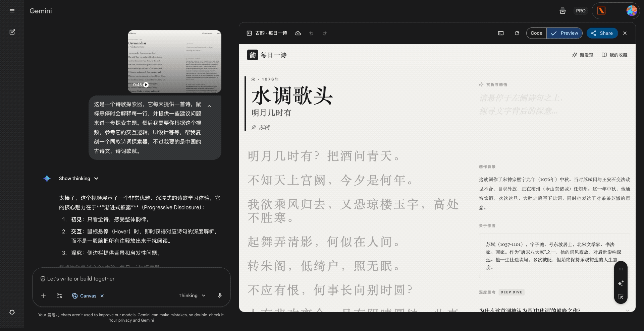Screen dimensions: 644x331
Task: Add an attachment with the plus icon
Action: [x=43, y=296]
